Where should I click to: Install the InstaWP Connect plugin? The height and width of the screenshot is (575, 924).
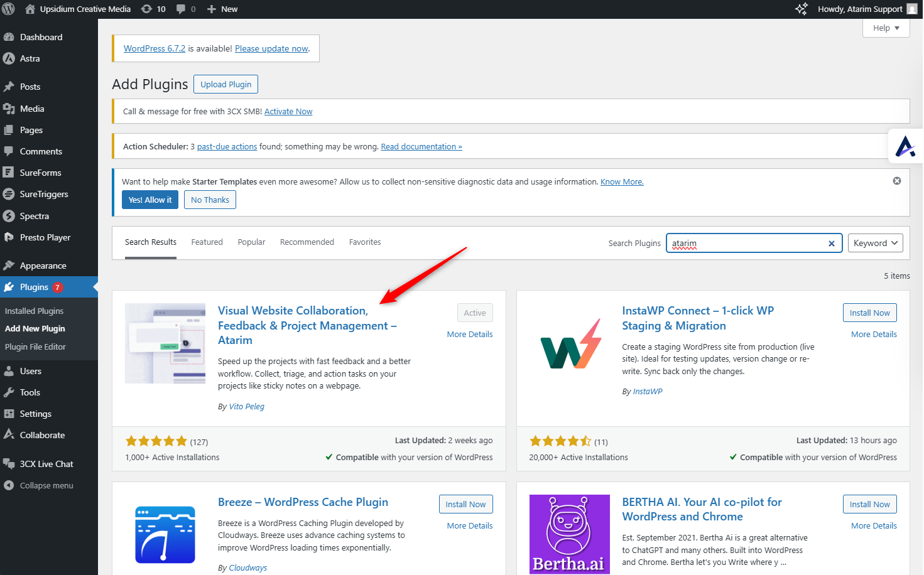(869, 313)
